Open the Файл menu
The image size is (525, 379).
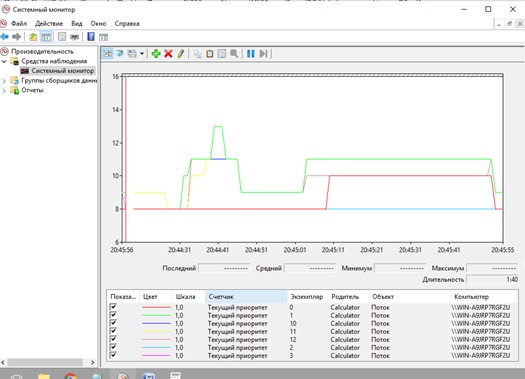pos(19,23)
